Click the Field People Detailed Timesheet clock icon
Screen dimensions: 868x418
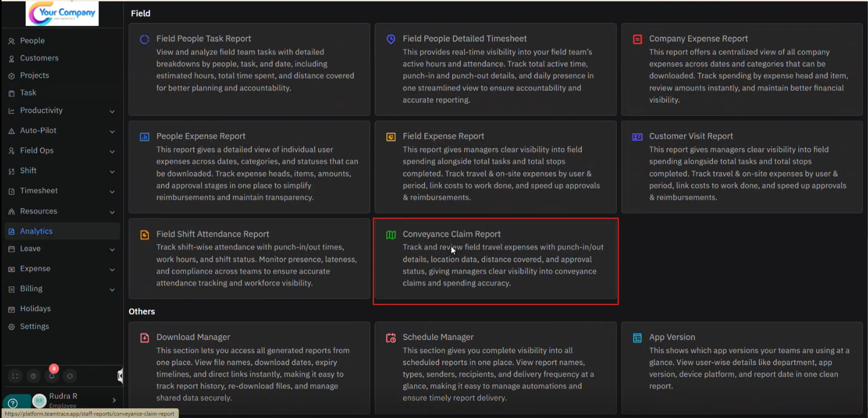tap(391, 39)
